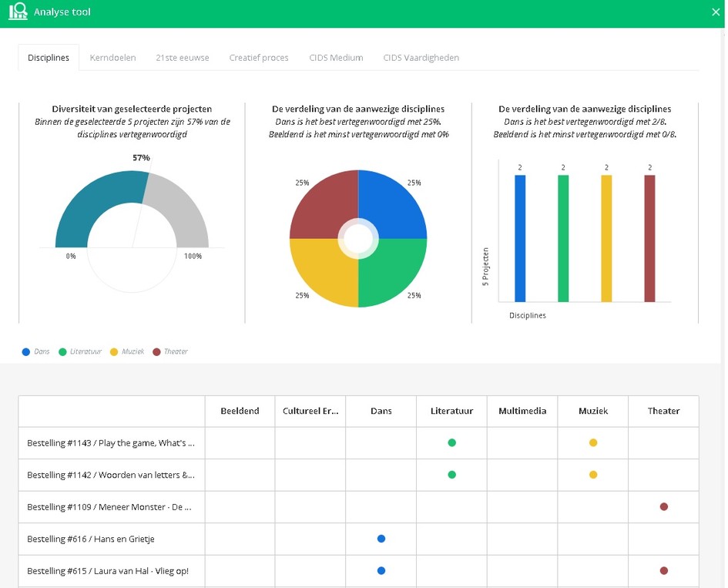Select the Disciplines tab
This screenshot has width=728, height=588.
[49, 58]
